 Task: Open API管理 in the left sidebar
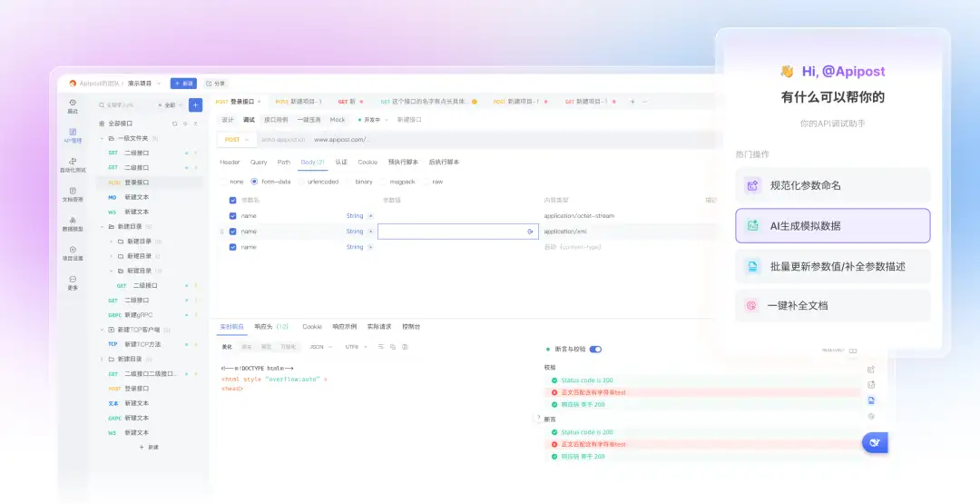click(73, 135)
